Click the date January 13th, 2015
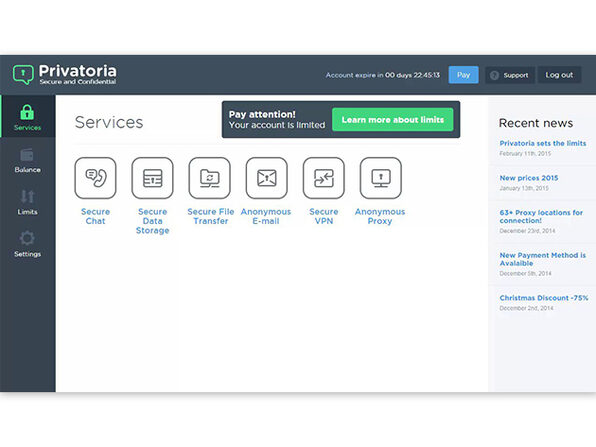This screenshot has height=447, width=596. [x=524, y=188]
